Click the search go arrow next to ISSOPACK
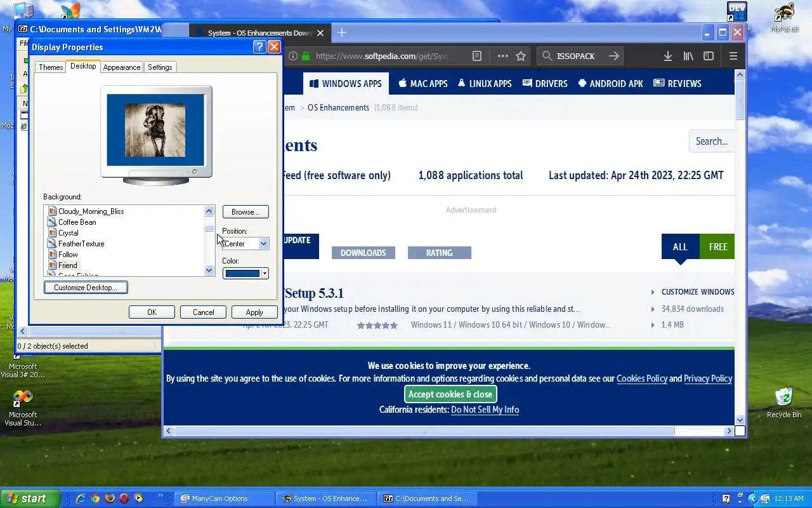 tap(613, 56)
